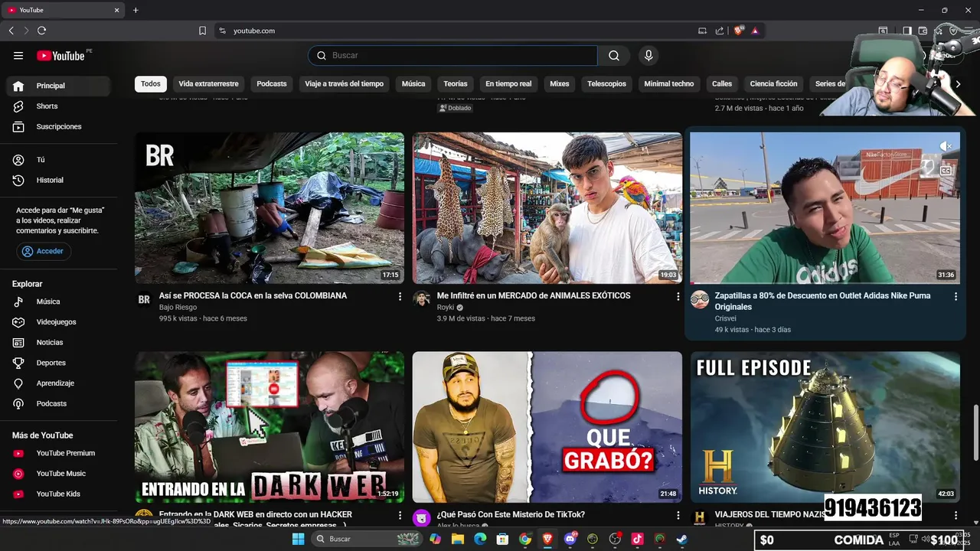Image resolution: width=980 pixels, height=551 pixels.
Task: Open options menu for Misterio De TikTok video
Action: click(678, 516)
